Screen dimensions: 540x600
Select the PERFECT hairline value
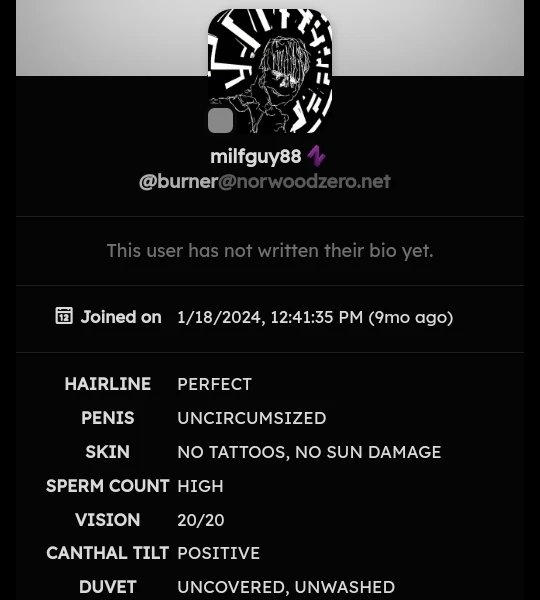click(214, 384)
